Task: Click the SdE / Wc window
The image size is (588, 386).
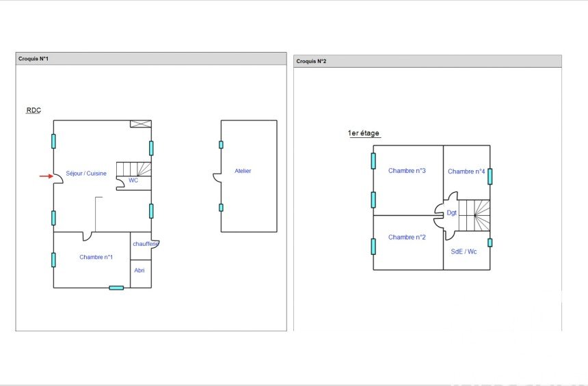Action: pyautogui.click(x=490, y=243)
